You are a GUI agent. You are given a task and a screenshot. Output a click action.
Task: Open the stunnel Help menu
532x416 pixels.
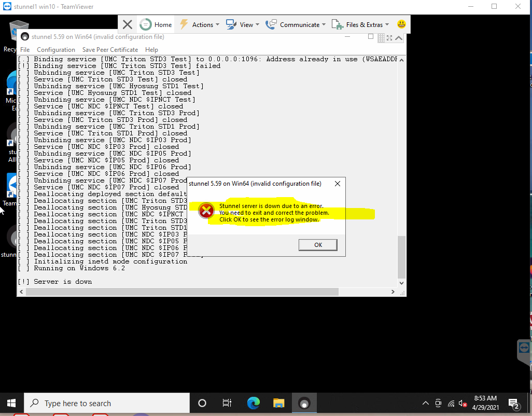pyautogui.click(x=151, y=50)
